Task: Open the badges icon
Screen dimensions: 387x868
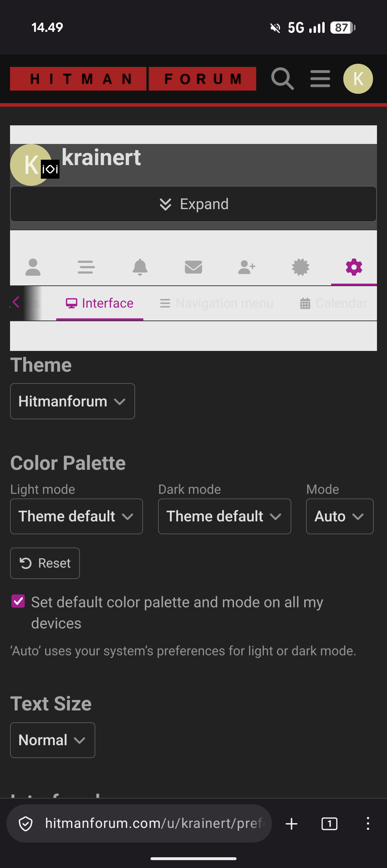Action: coord(301,267)
